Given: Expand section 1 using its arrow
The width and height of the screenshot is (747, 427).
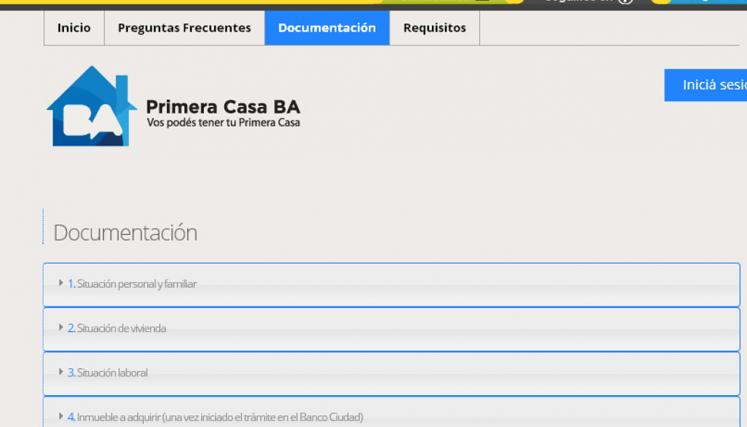Looking at the screenshot, I should point(61,284).
